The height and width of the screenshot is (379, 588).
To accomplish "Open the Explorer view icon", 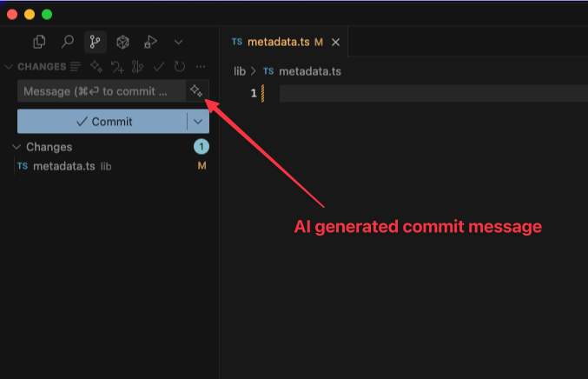I will click(x=39, y=42).
